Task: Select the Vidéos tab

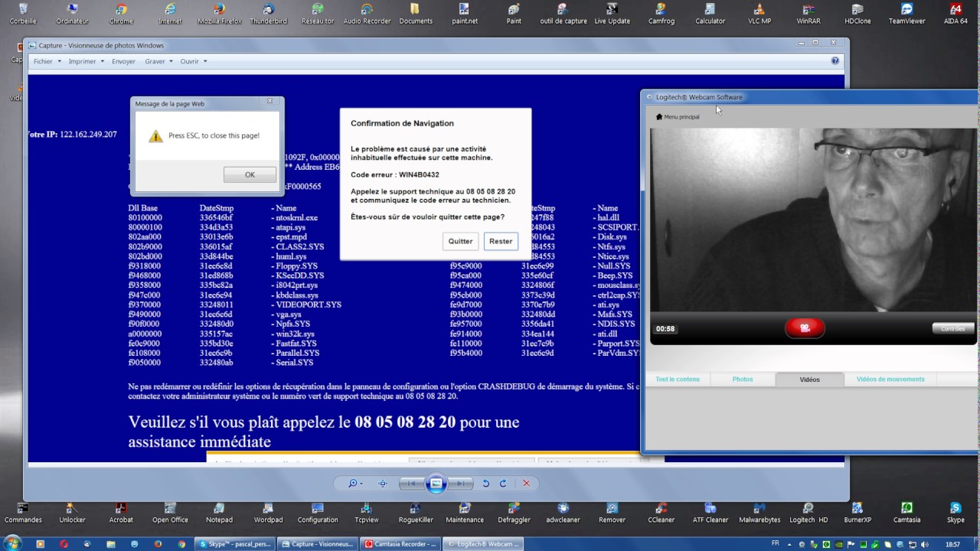Action: [x=810, y=380]
